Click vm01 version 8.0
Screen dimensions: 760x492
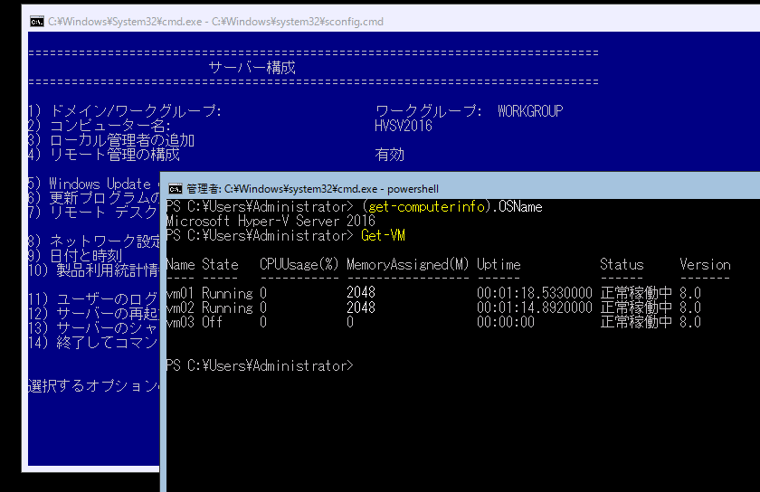pyautogui.click(x=690, y=293)
